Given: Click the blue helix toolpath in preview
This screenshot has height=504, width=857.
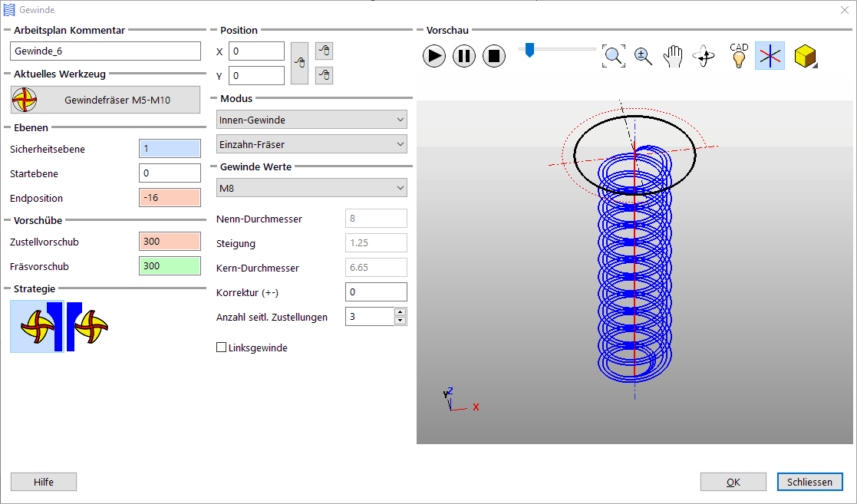Looking at the screenshot, I should pyautogui.click(x=635, y=263).
